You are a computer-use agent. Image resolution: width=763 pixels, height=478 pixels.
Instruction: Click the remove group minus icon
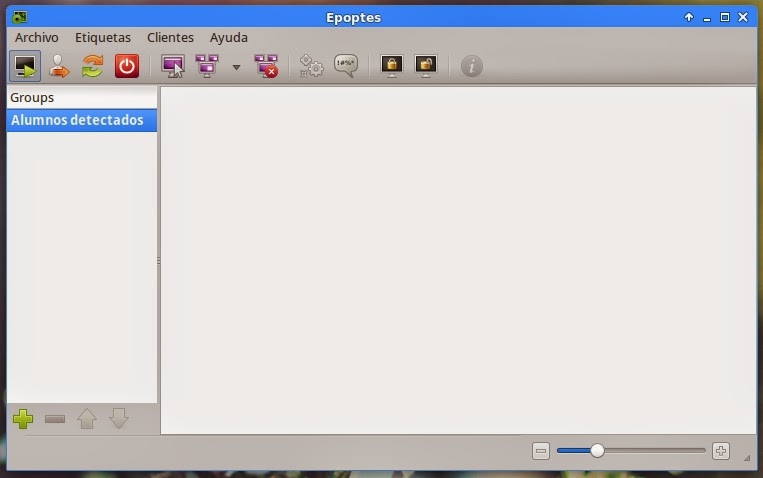coord(55,419)
